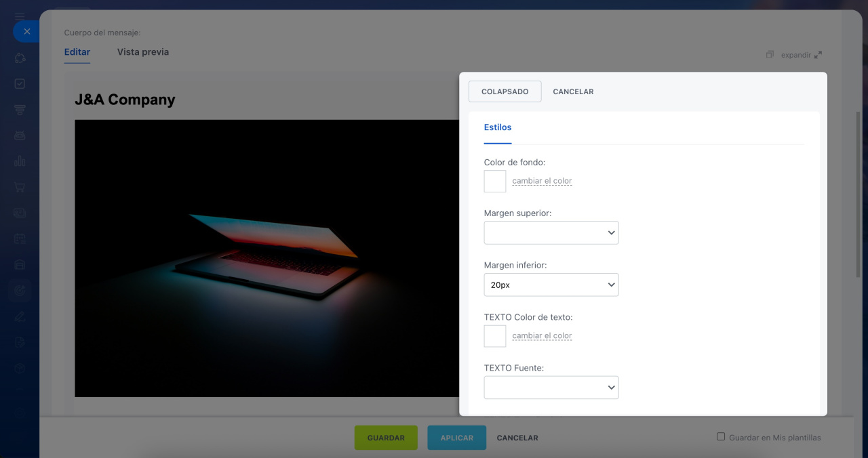The image size is (868, 458).
Task: Open the Tasks checkmark icon in the sidebar
Action: tap(20, 84)
